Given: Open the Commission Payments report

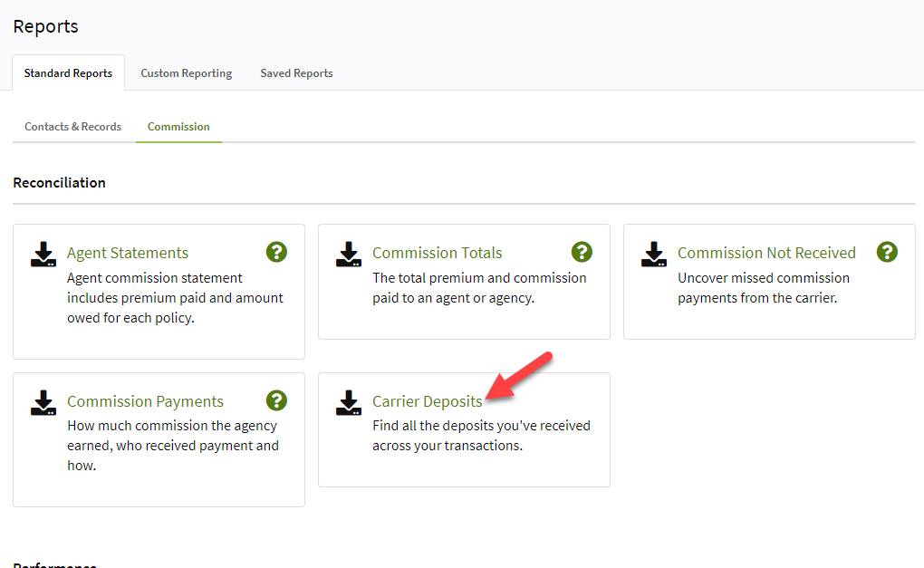Looking at the screenshot, I should pyautogui.click(x=145, y=400).
